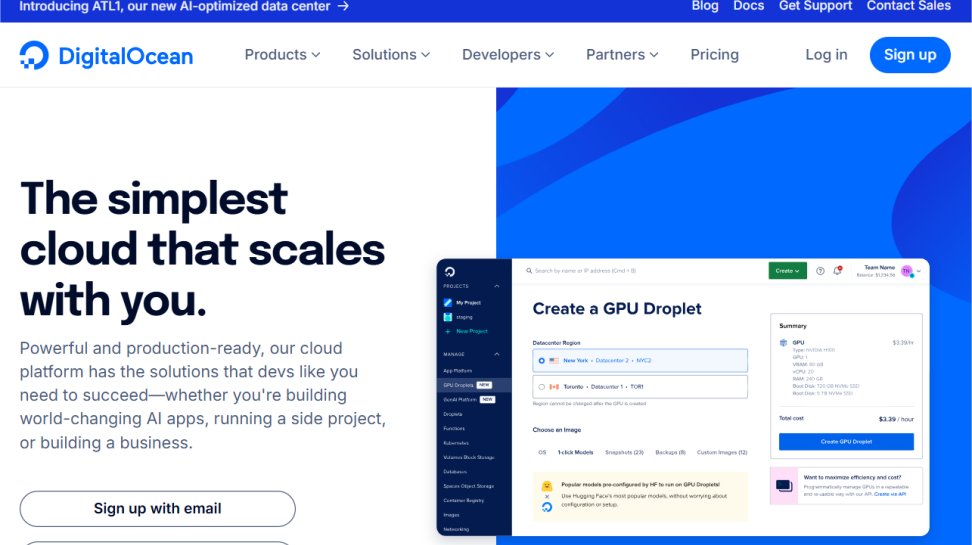Open the Contact Sales link

click(909, 6)
